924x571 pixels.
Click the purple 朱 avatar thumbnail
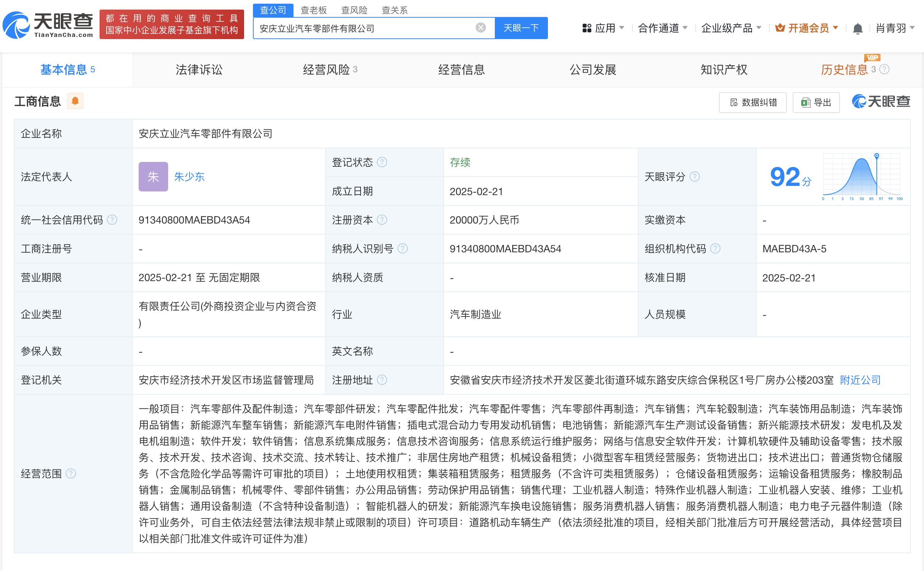tap(153, 177)
